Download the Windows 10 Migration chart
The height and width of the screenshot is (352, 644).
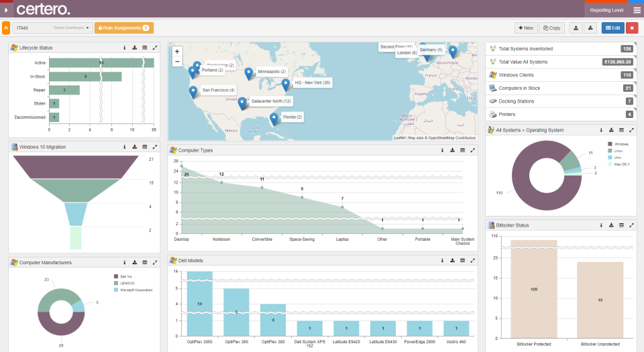point(134,147)
